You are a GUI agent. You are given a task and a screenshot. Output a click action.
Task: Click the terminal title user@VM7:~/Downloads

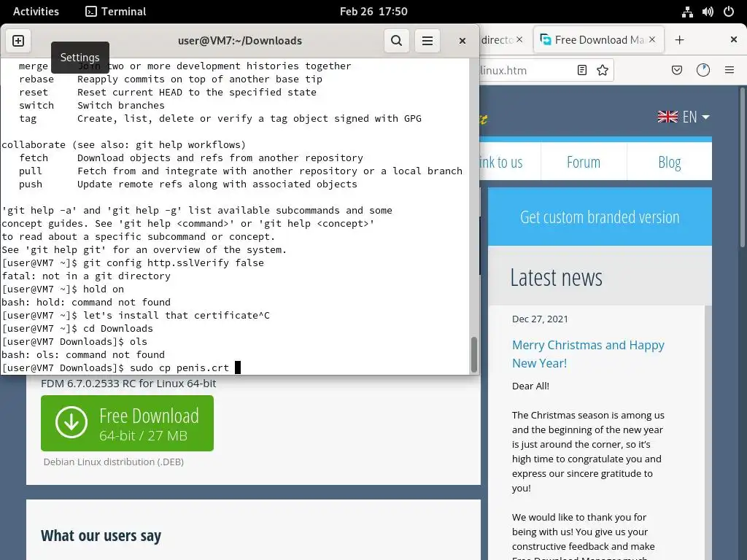point(239,41)
